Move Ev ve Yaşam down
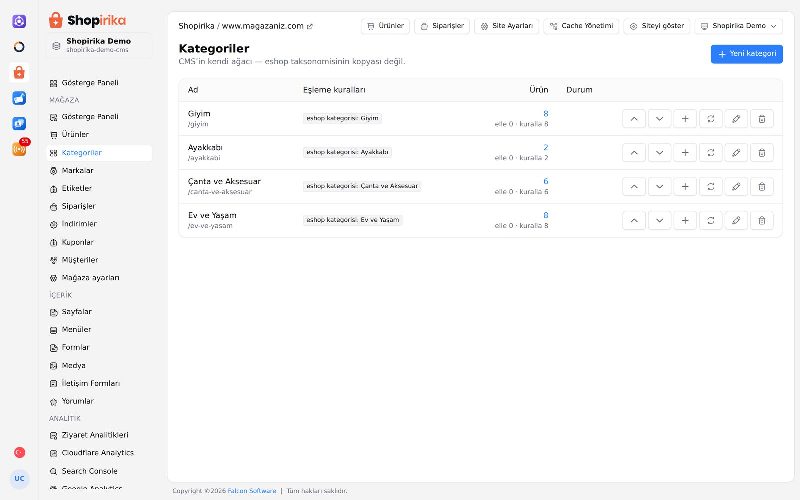Viewport: 800px width, 500px height. pyautogui.click(x=659, y=220)
